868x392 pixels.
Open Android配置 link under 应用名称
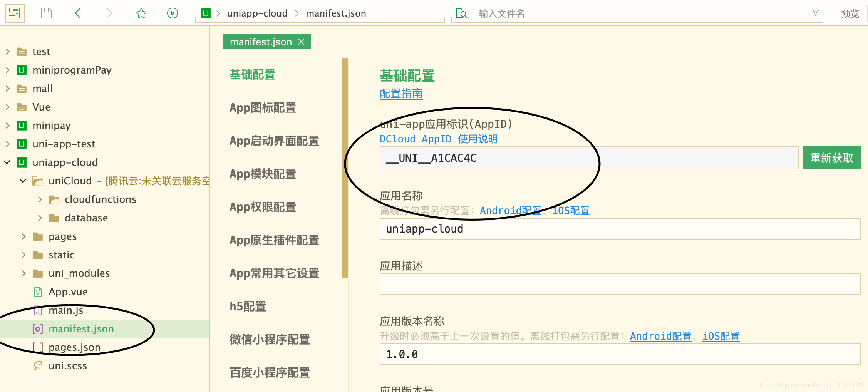click(x=511, y=211)
